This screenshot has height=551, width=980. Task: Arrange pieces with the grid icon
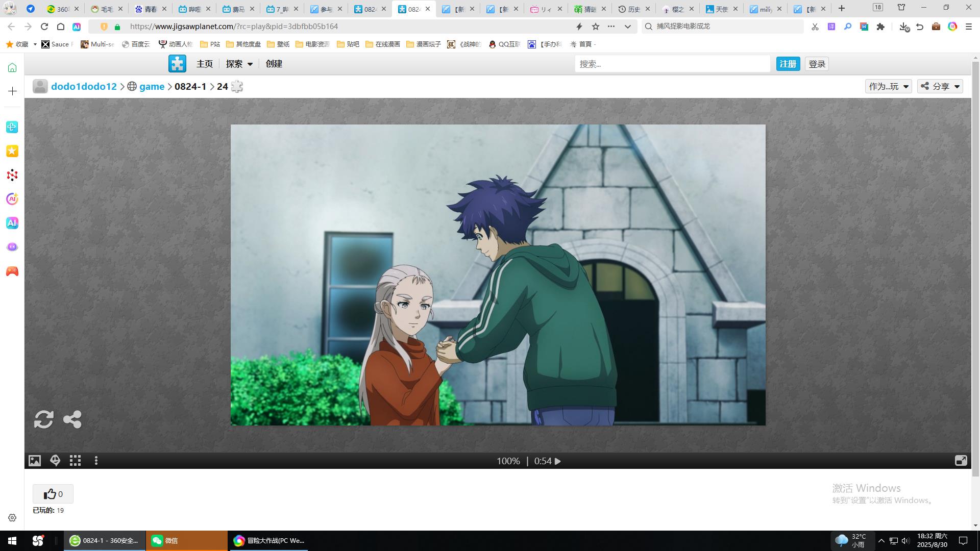(x=76, y=461)
